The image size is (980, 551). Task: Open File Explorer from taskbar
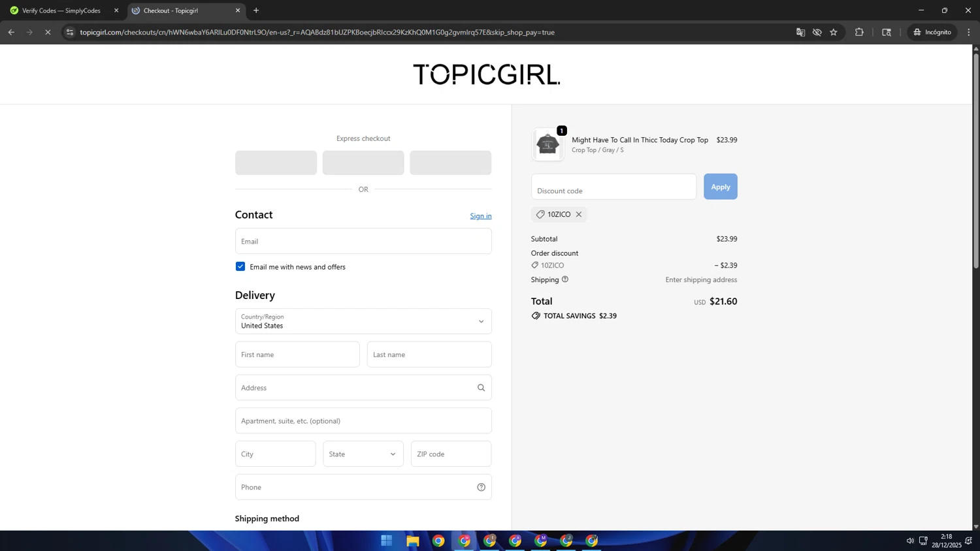click(x=412, y=541)
